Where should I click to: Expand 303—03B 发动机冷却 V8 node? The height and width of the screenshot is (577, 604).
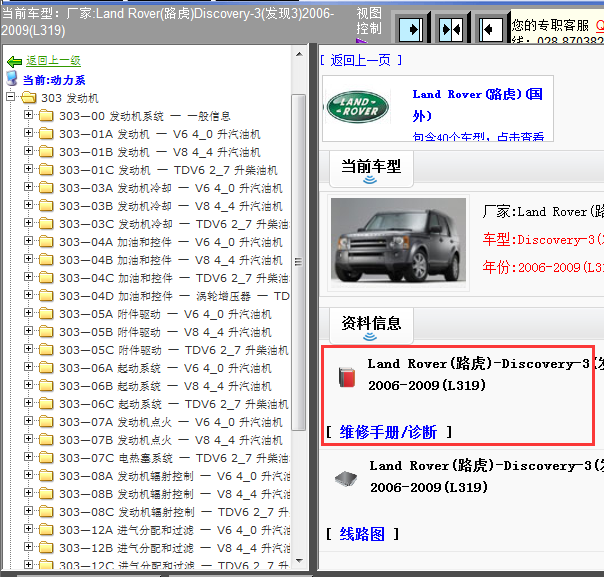(x=28, y=205)
